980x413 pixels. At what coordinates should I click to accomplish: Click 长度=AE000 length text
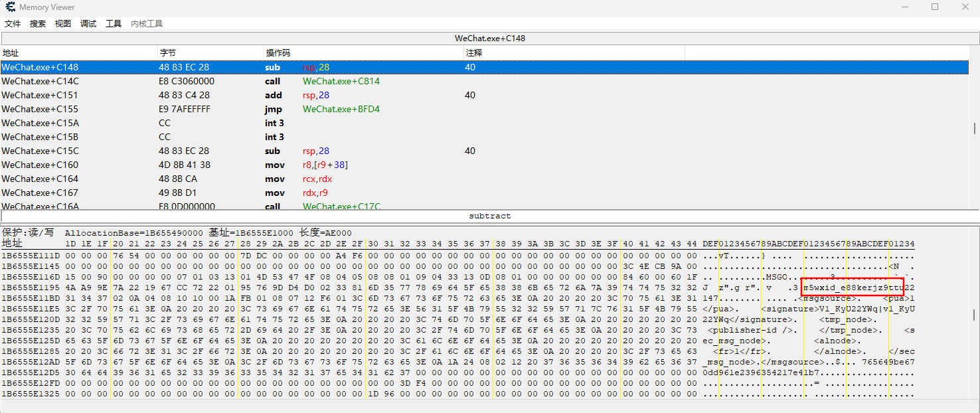click(x=325, y=233)
